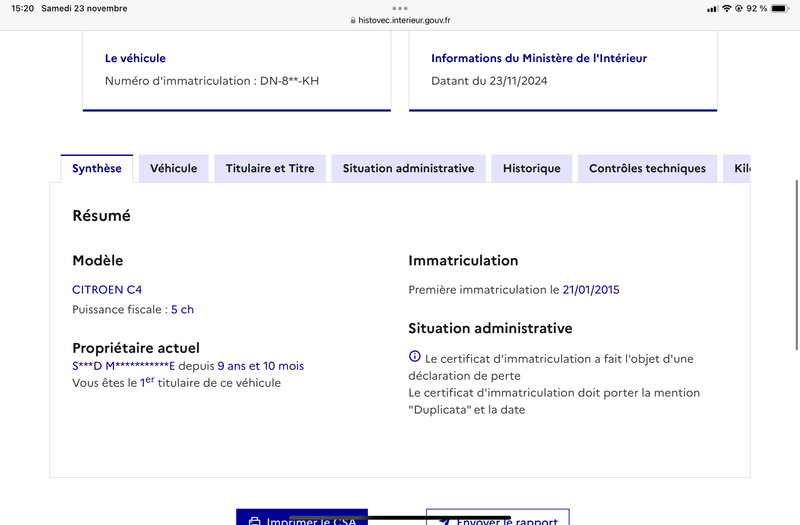Click the Imprimer le CSA button
Image resolution: width=800 pixels, height=525 pixels.
(302, 517)
